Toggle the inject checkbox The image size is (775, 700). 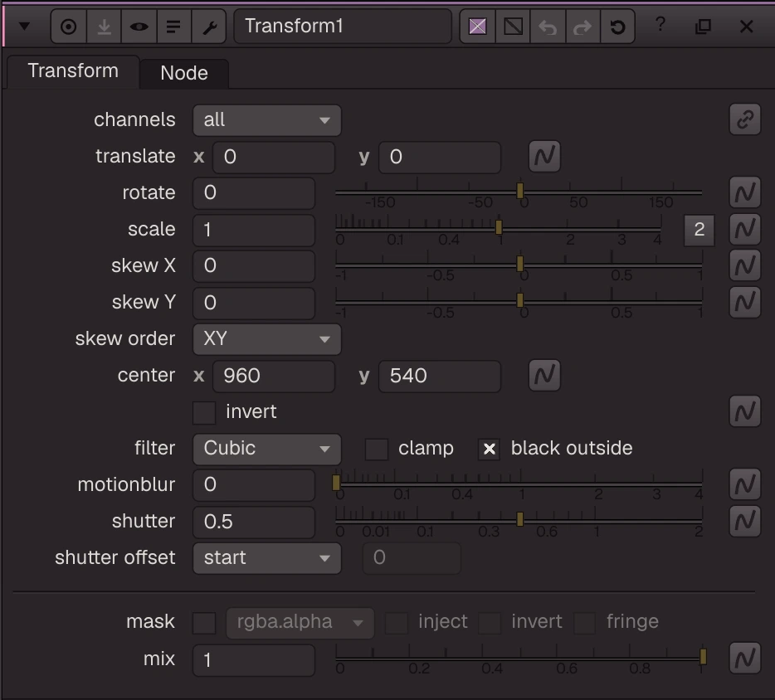(397, 623)
